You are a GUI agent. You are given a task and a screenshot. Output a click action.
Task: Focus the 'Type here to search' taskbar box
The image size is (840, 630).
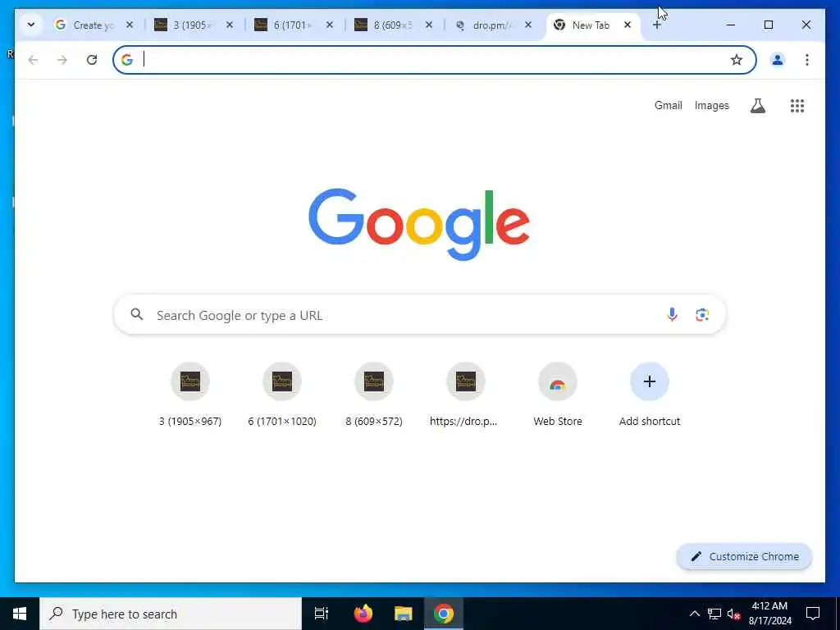pos(171,614)
